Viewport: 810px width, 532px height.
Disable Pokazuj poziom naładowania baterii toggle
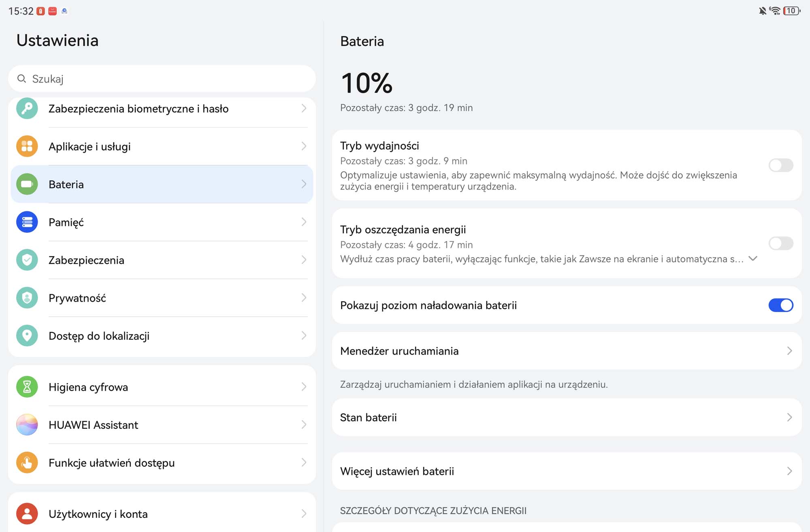pyautogui.click(x=780, y=305)
